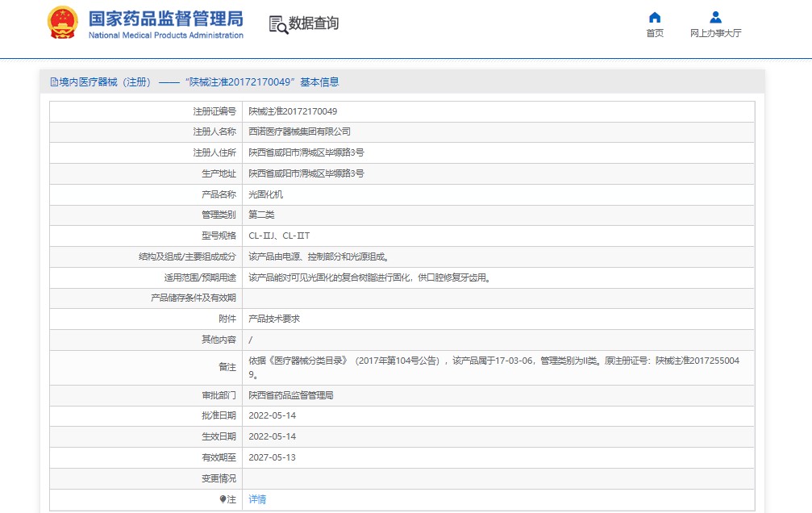Click the 注册证编号 label

[214, 111]
